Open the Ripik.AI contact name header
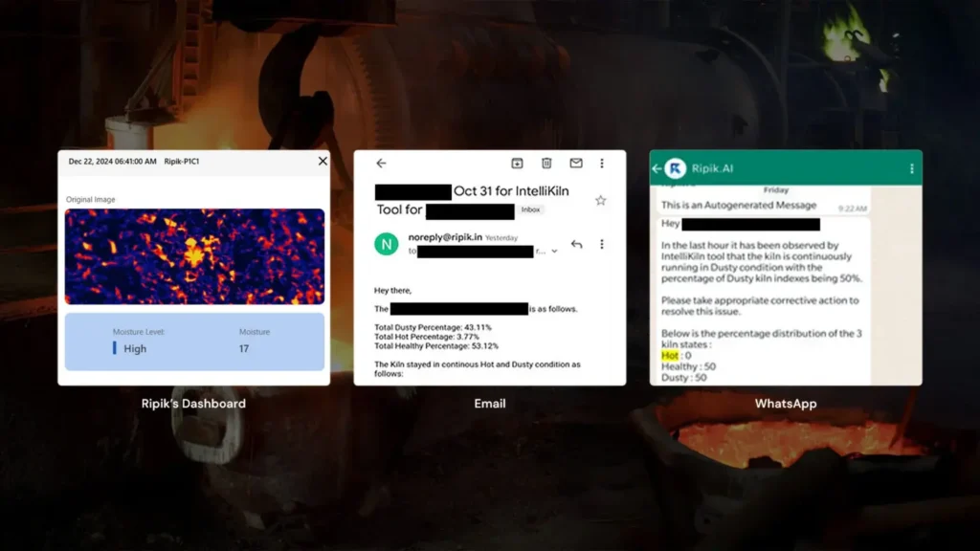This screenshot has width=980, height=551. click(714, 168)
